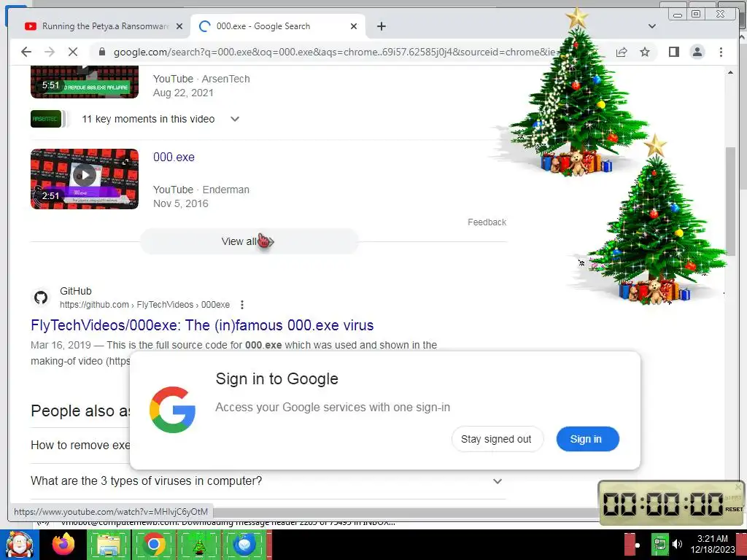Click START on the stopwatch widget

733,497
